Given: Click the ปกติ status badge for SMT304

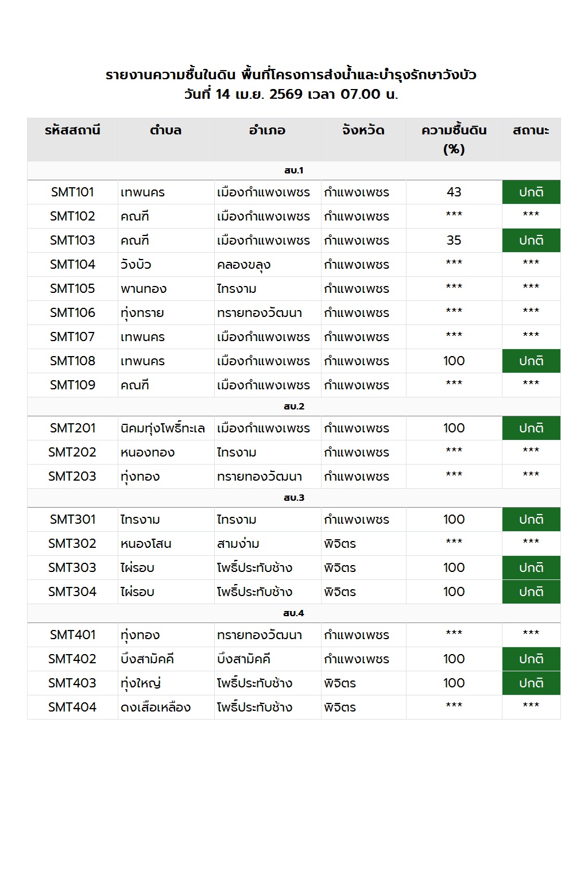Looking at the screenshot, I should (531, 592).
